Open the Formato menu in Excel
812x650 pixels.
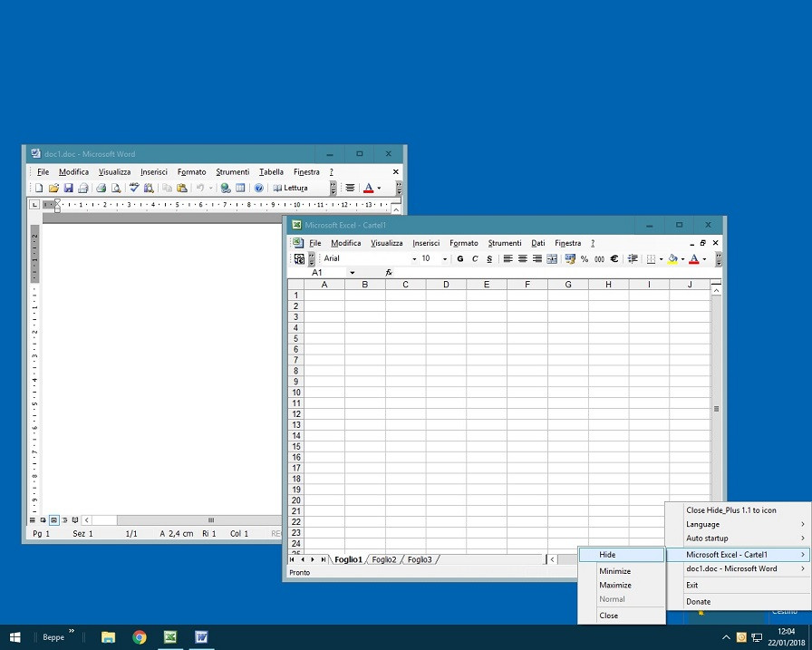463,243
